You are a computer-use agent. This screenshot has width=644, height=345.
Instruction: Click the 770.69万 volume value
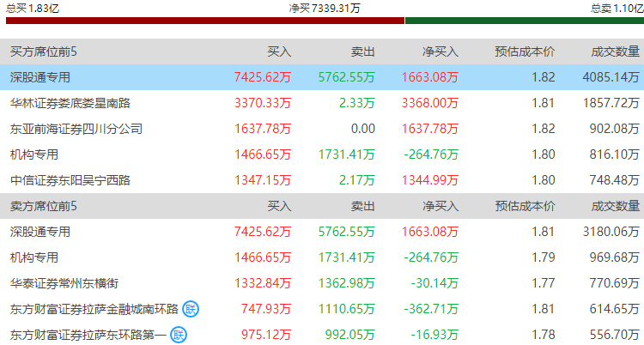(615, 283)
